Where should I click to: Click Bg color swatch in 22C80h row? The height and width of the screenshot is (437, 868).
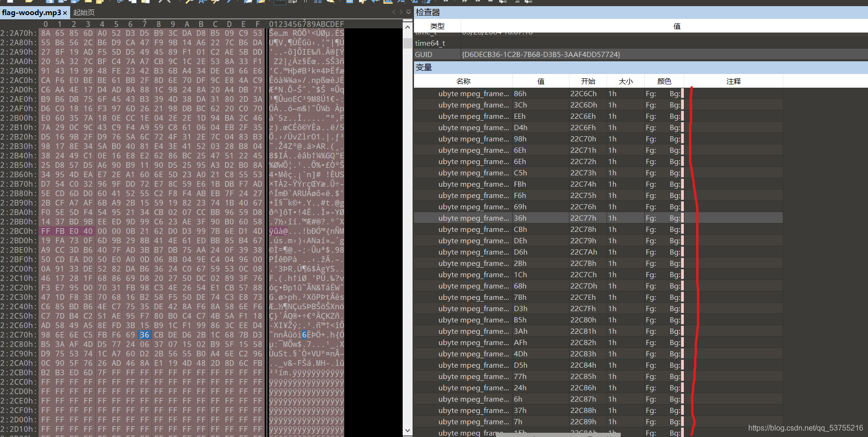click(x=682, y=320)
